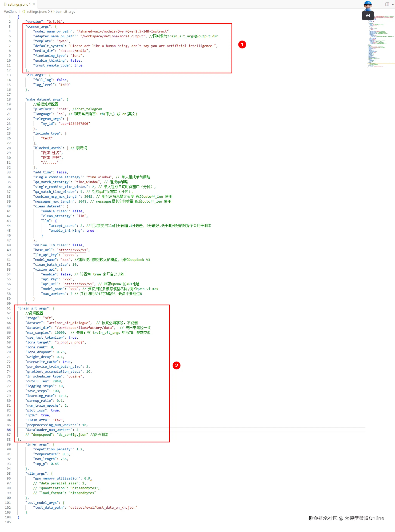This screenshot has width=395, height=532.
Task: Click the train_sft_args symbol icon in the breadcrumb
Action: pyautogui.click(x=53, y=11)
